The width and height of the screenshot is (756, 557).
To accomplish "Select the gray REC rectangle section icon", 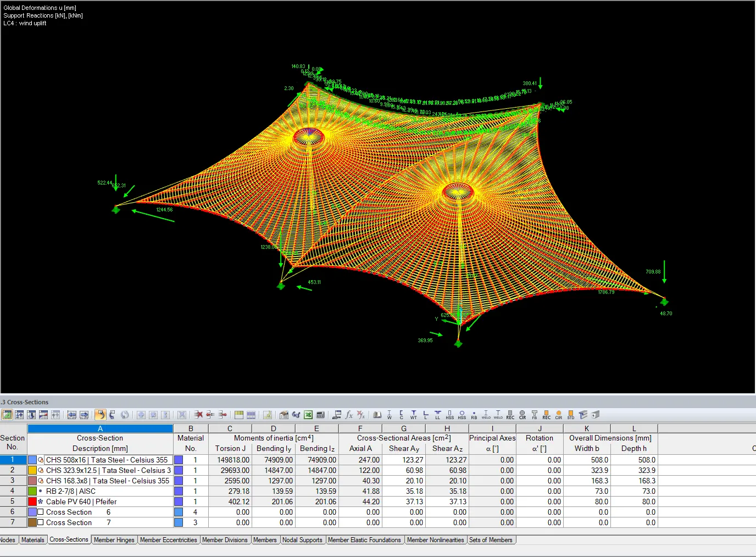I will [x=510, y=415].
